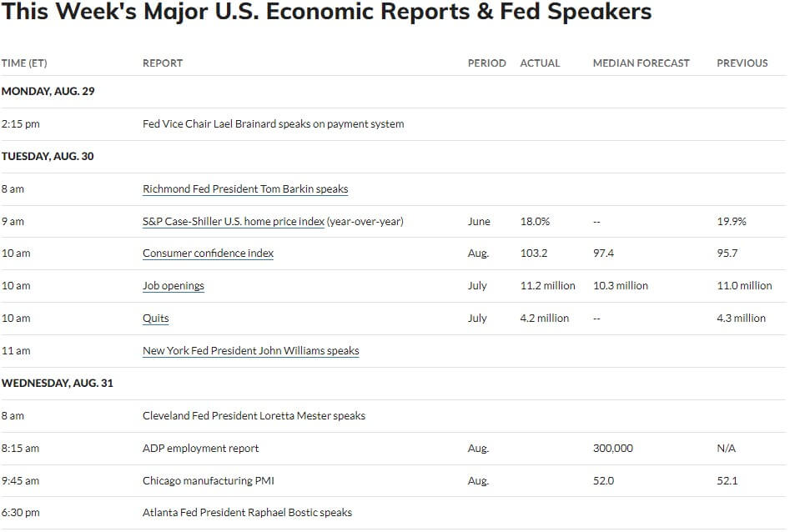This screenshot has width=790, height=532.
Task: Open the Job openings report link
Action: pyautogui.click(x=174, y=286)
